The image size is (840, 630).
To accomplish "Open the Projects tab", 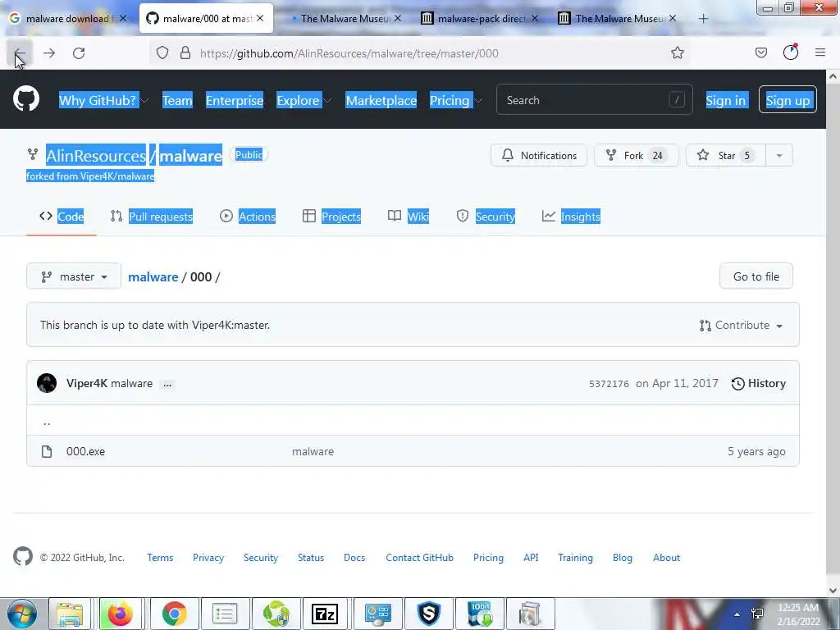I will pos(331,217).
